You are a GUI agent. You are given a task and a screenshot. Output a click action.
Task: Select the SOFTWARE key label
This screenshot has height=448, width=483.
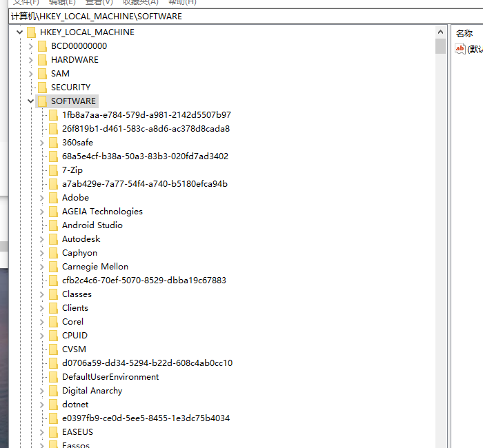tap(73, 101)
